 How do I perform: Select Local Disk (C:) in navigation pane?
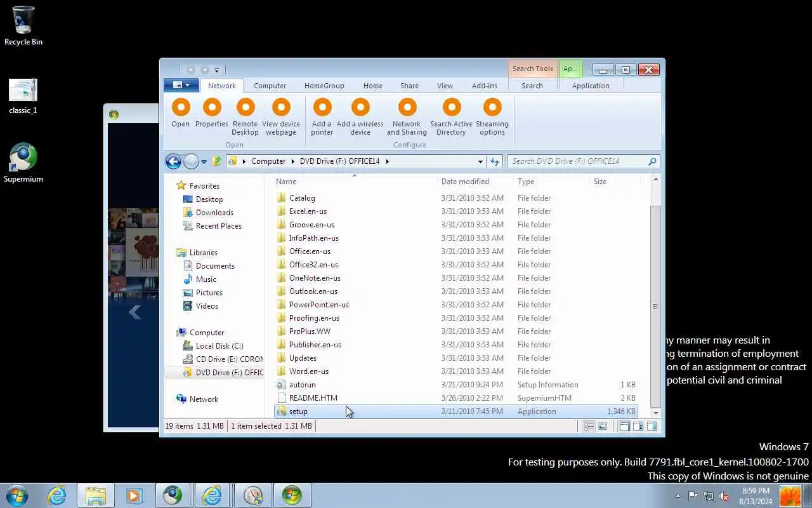coord(219,346)
